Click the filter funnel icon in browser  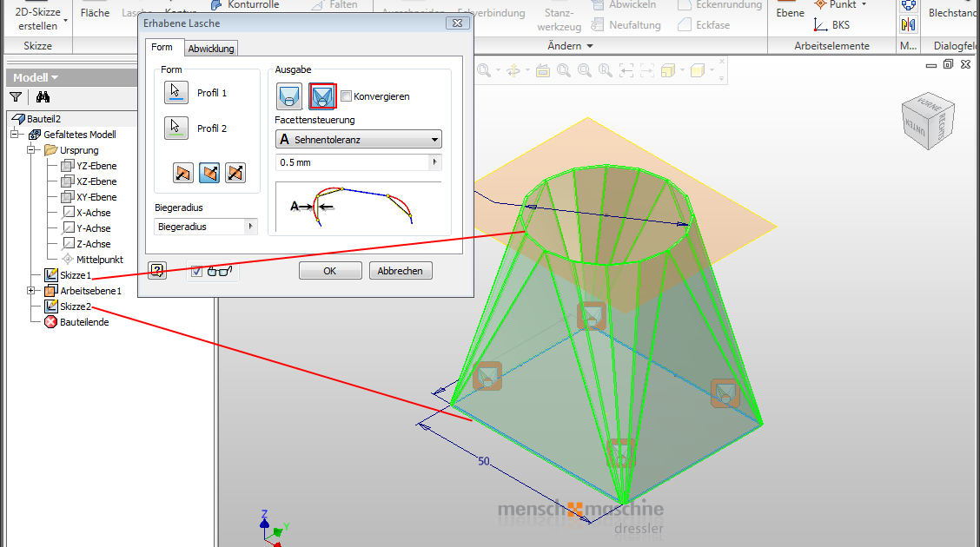(x=16, y=97)
